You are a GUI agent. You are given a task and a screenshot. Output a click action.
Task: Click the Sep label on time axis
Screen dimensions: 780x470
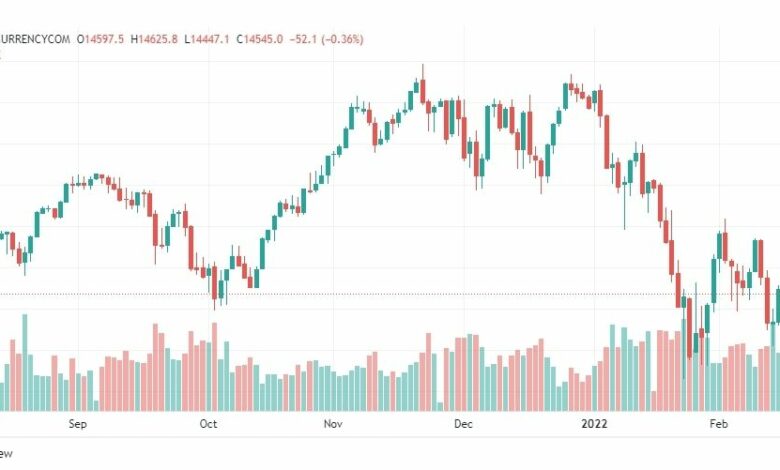click(78, 424)
